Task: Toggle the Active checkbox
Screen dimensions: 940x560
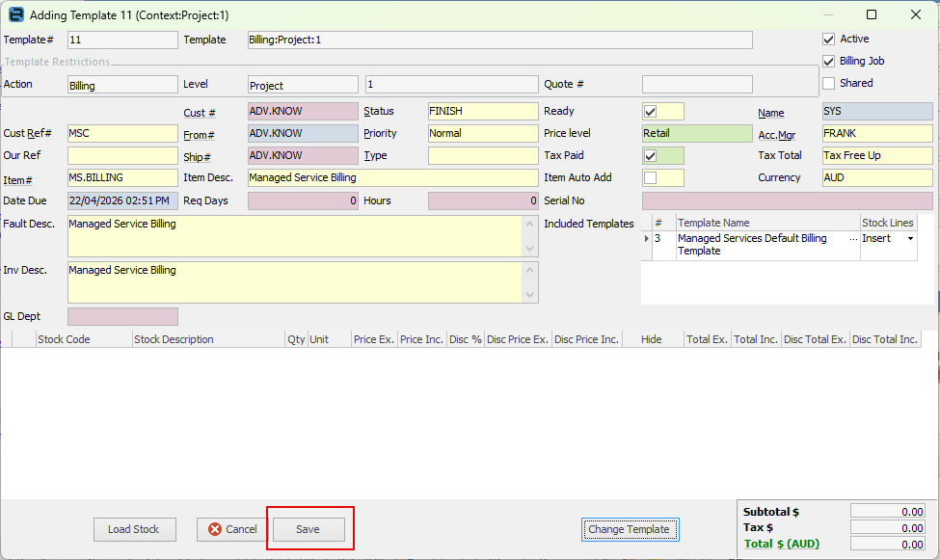Action: [828, 39]
